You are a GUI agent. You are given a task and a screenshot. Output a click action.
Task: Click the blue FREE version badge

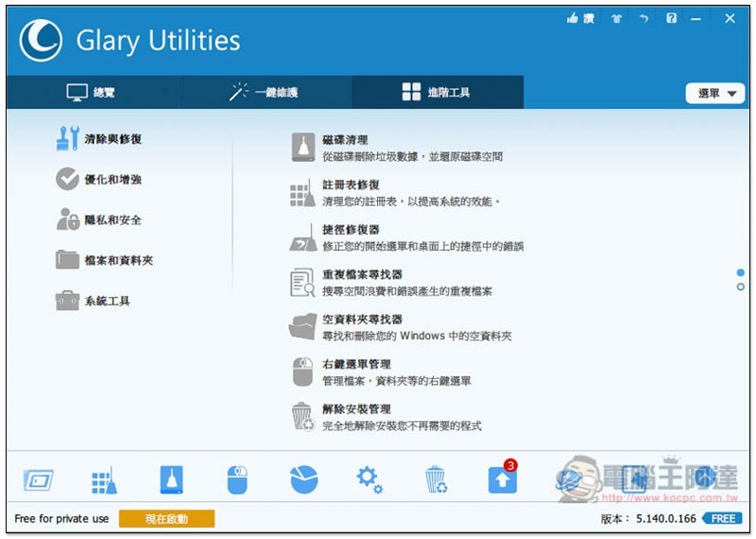click(721, 519)
